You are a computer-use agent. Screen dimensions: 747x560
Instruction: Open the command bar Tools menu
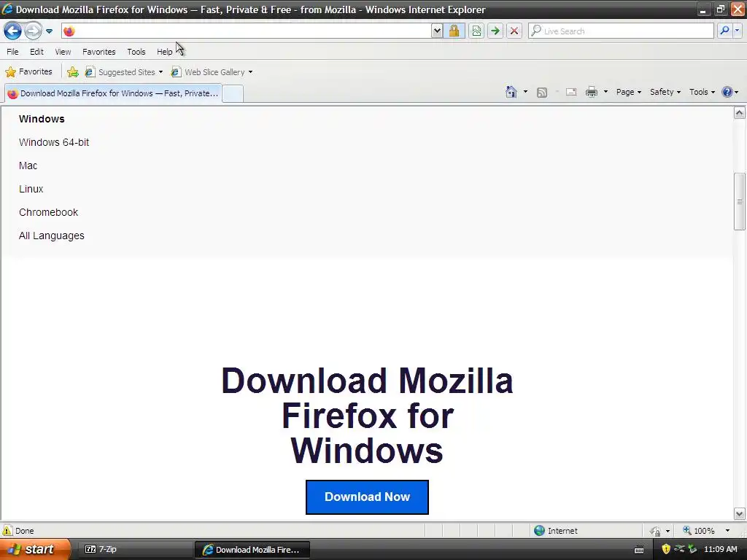coord(702,92)
